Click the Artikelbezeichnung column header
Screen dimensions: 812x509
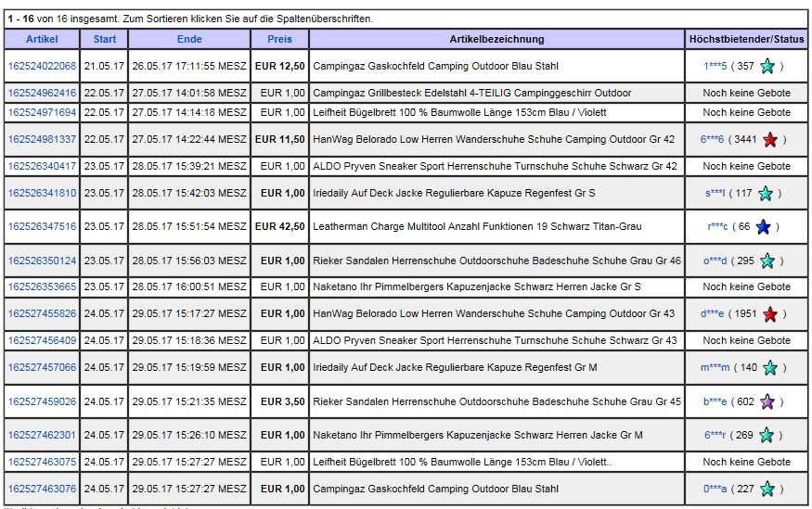[x=496, y=39]
